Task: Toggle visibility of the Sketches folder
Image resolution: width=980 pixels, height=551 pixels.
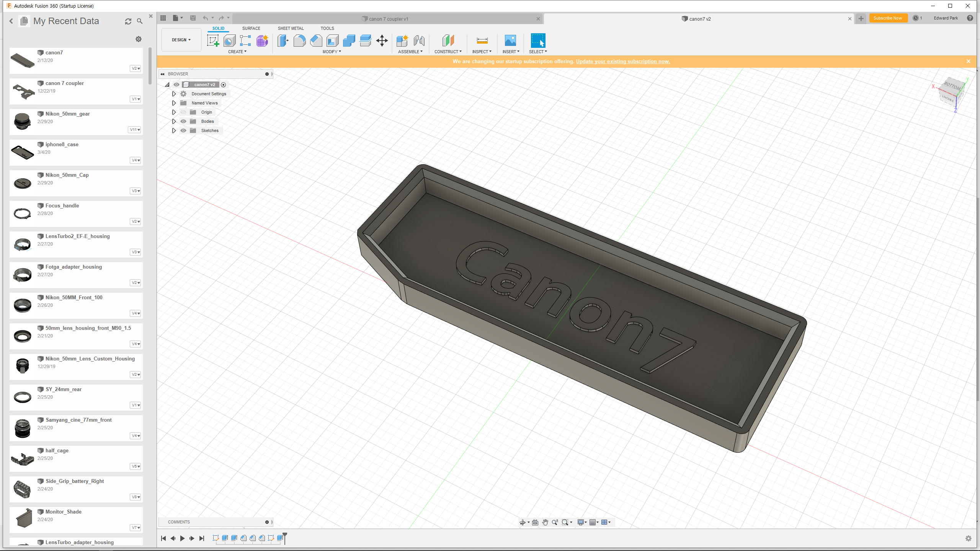Action: (183, 130)
